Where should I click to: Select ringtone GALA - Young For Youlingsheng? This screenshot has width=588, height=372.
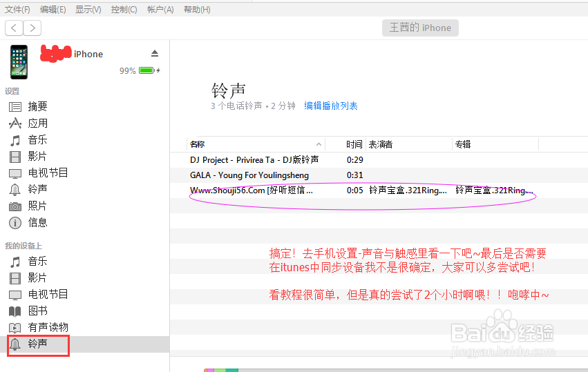[249, 175]
